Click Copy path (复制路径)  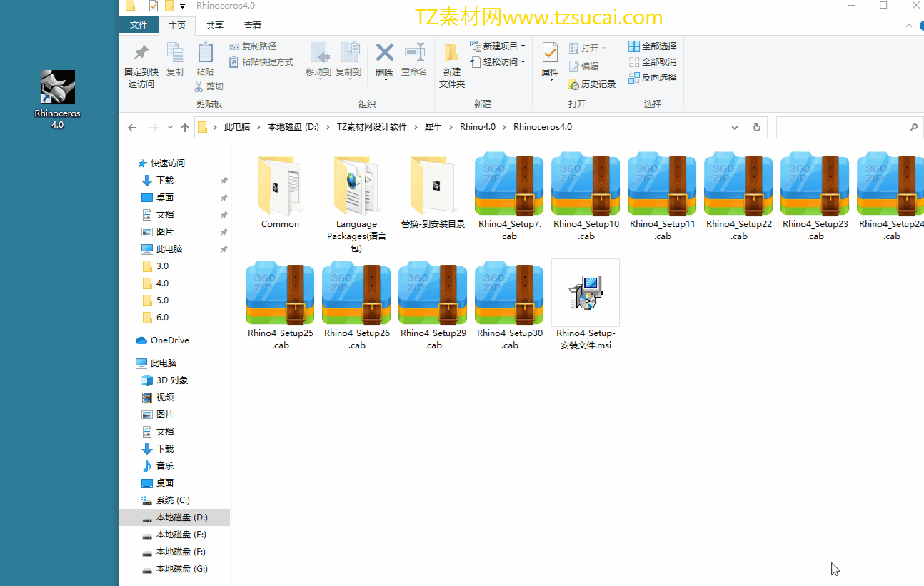pyautogui.click(x=252, y=46)
